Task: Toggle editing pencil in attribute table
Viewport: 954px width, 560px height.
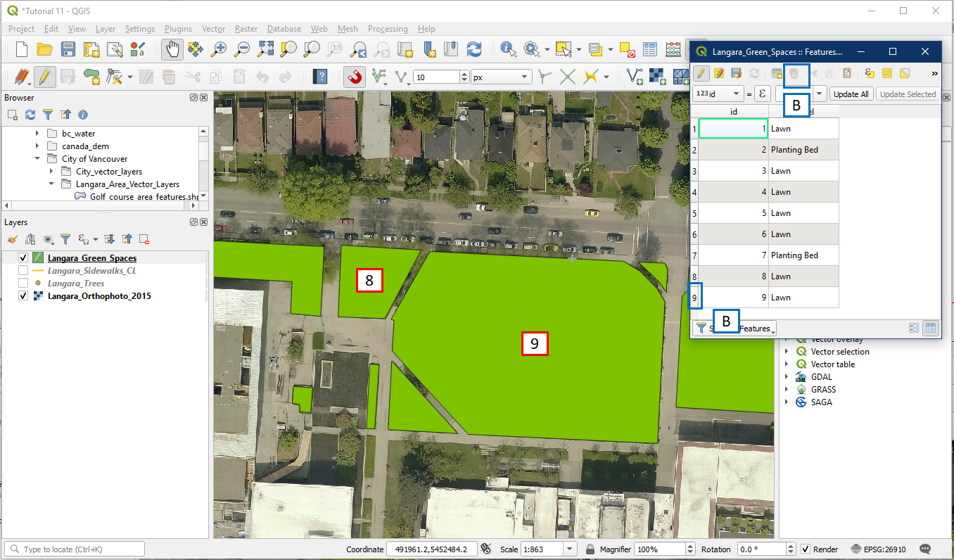Action: 701,73
